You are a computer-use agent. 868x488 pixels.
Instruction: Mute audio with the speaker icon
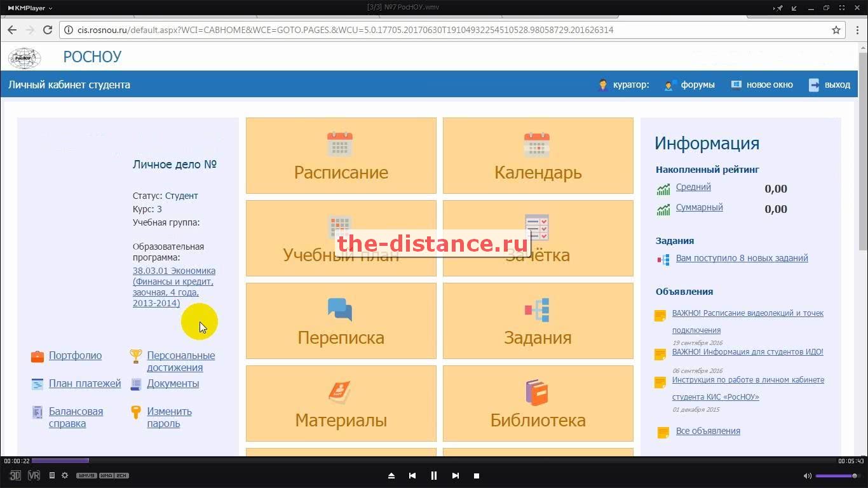point(807,475)
